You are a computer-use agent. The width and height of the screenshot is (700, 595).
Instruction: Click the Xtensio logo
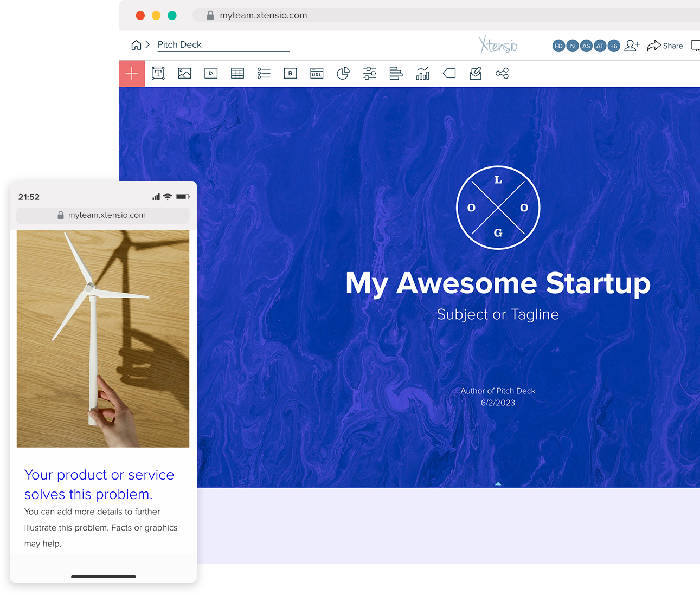(x=497, y=46)
